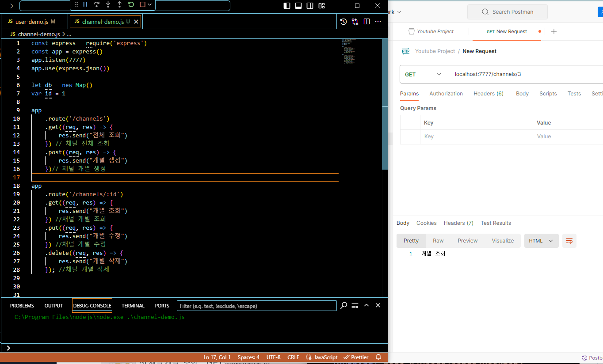Maximize the panel with the chevron
The width and height of the screenshot is (603, 364).
point(366,306)
